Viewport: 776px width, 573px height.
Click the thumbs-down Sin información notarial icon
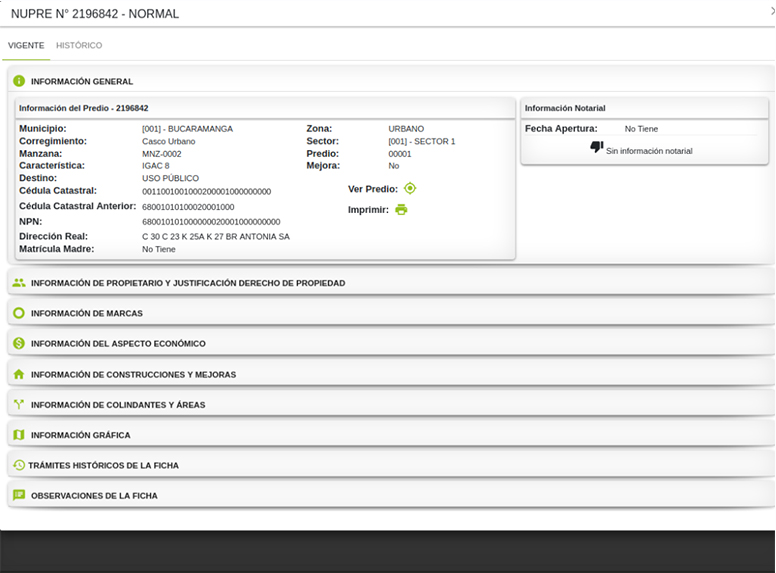tap(596, 147)
